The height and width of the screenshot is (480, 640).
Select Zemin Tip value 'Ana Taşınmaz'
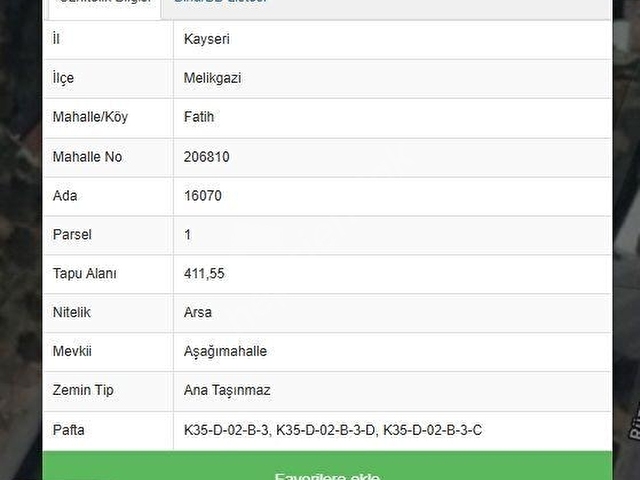[227, 390]
